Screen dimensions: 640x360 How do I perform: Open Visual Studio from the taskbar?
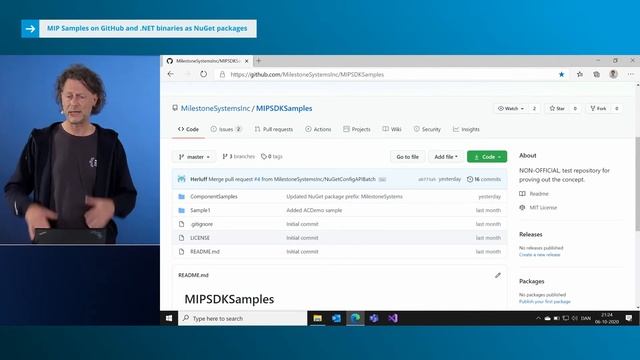tap(393, 318)
